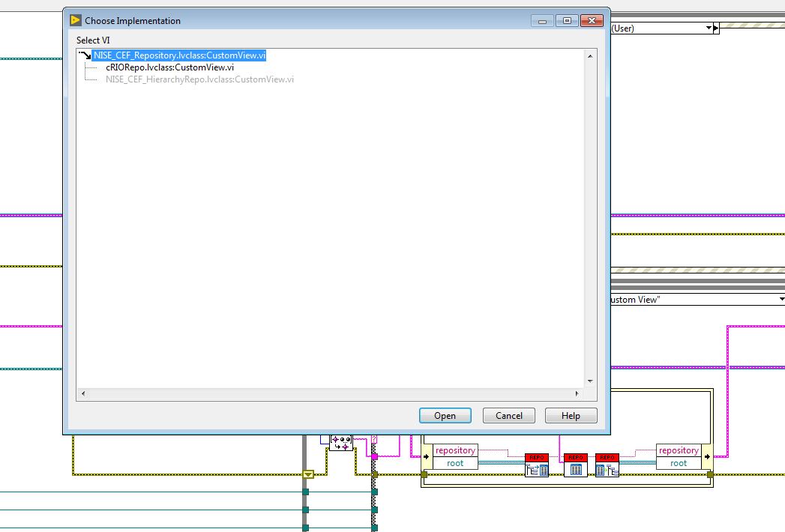Click the list's vertical scrollbar down arrow
This screenshot has width=785, height=532.
(x=590, y=381)
